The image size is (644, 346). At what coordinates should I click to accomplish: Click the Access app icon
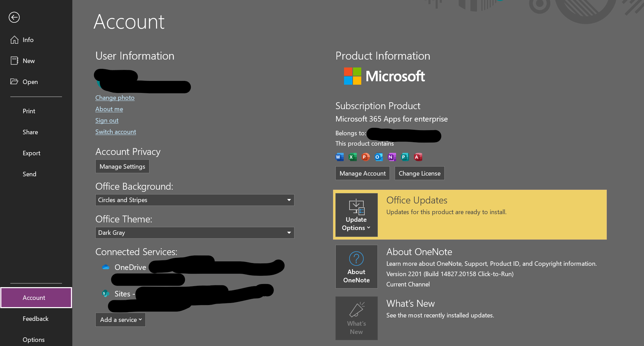418,157
